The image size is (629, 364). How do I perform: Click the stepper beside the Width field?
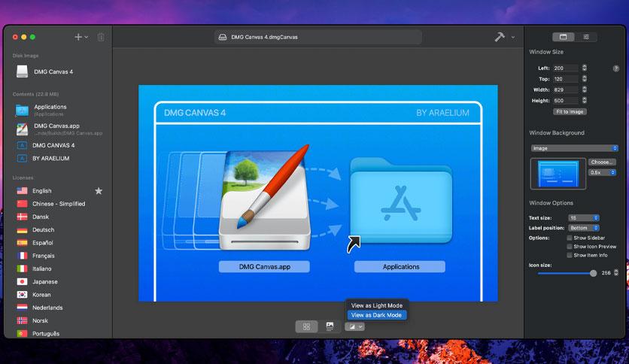585,89
